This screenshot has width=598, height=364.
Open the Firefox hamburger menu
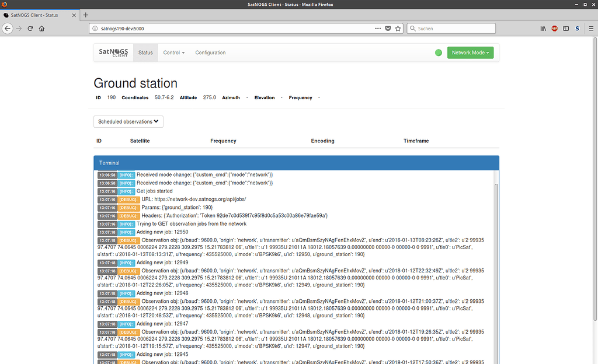click(590, 28)
